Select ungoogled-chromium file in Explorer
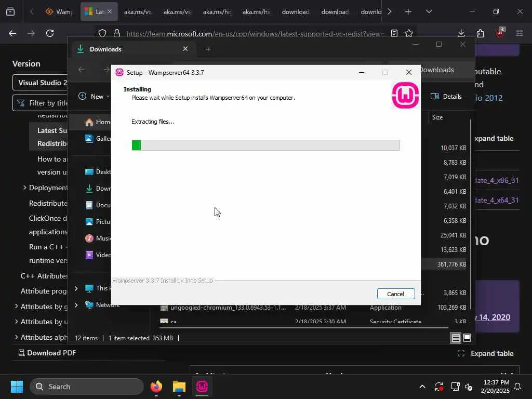 coord(228,308)
